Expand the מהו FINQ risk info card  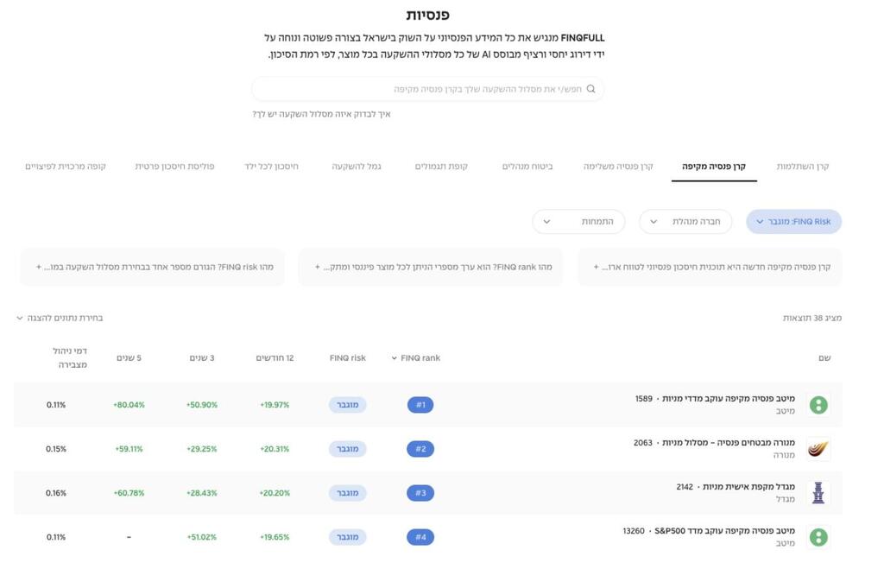click(152, 267)
